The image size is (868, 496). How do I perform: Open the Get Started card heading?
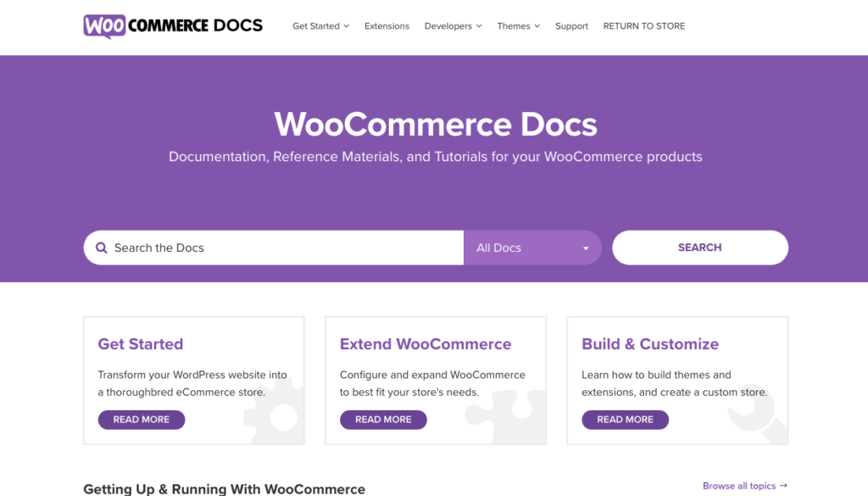(x=141, y=343)
